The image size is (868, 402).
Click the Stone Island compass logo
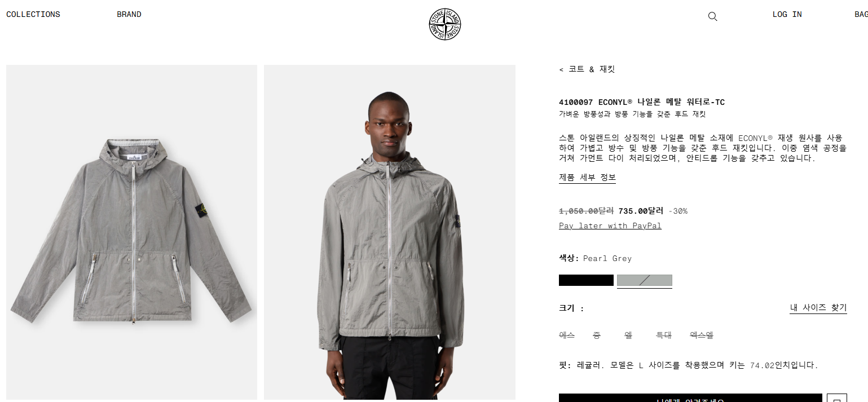pyautogui.click(x=445, y=24)
